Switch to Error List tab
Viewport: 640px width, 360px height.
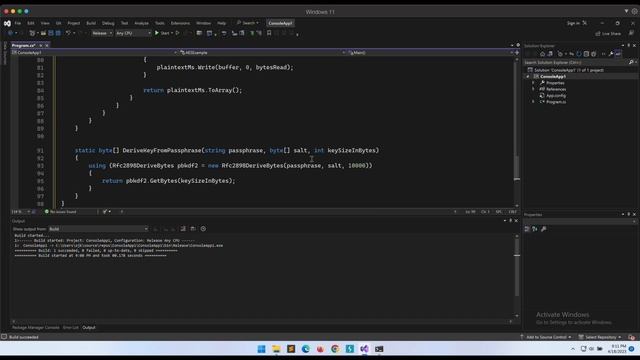point(71,327)
